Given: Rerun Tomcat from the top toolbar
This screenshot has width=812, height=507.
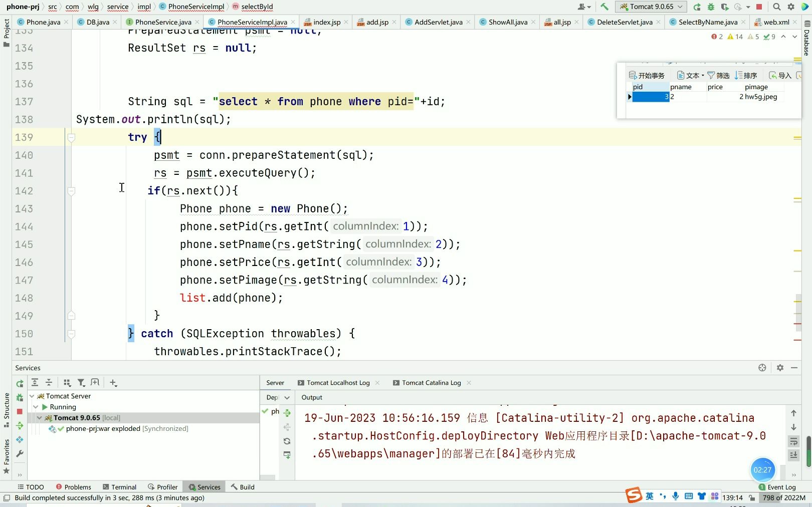Looking at the screenshot, I should (697, 7).
